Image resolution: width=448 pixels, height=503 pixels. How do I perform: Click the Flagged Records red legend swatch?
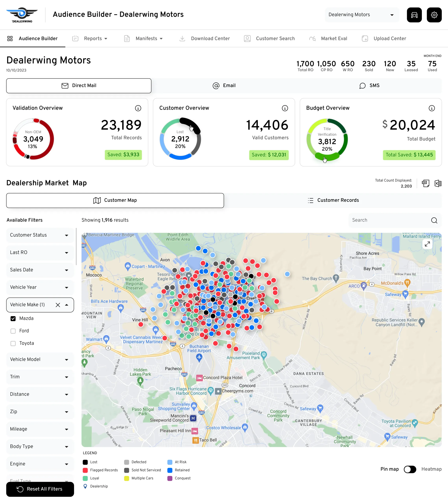85,470
